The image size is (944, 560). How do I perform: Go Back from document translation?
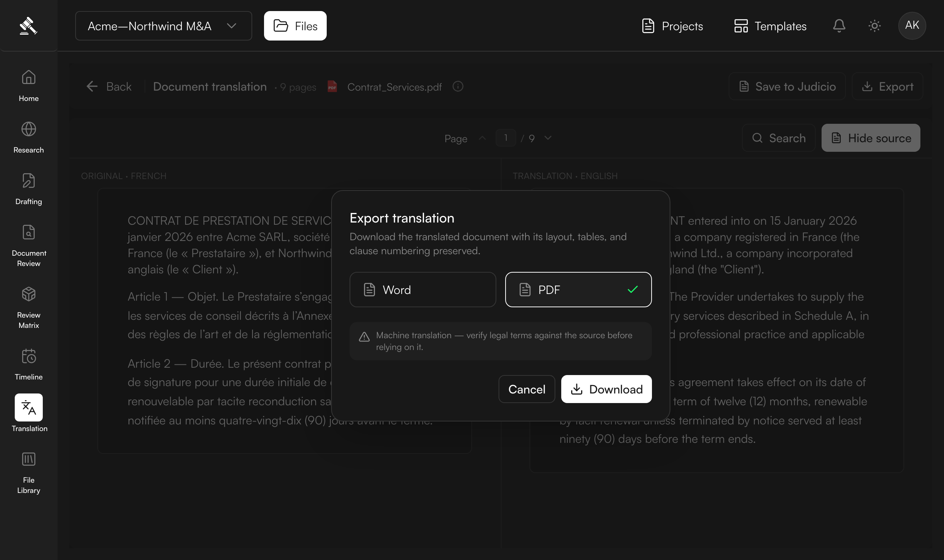point(109,87)
